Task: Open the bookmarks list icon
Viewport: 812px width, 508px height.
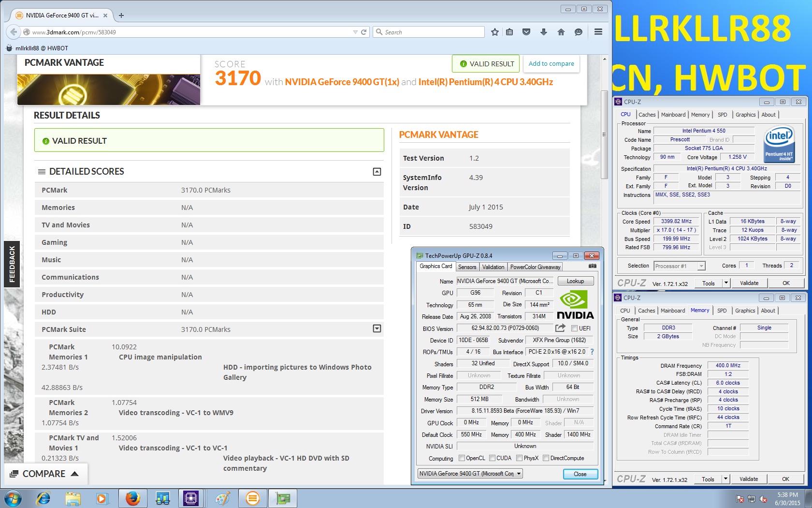Action: pos(509,32)
